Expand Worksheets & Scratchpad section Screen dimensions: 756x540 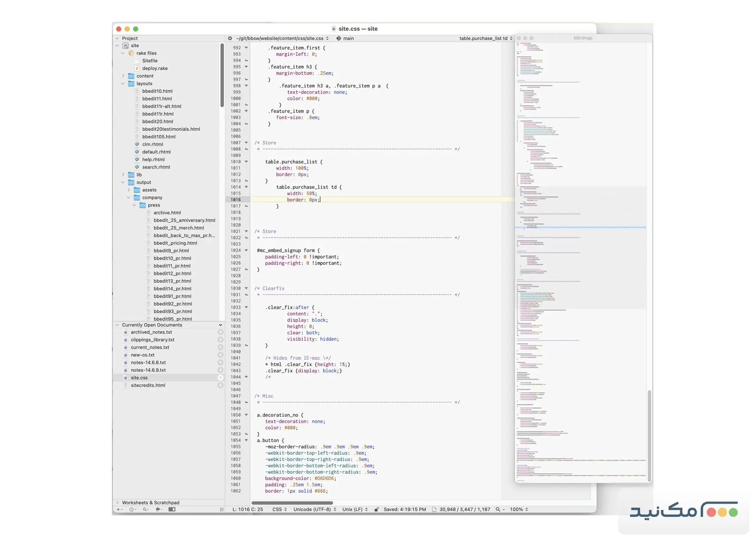[117, 502]
